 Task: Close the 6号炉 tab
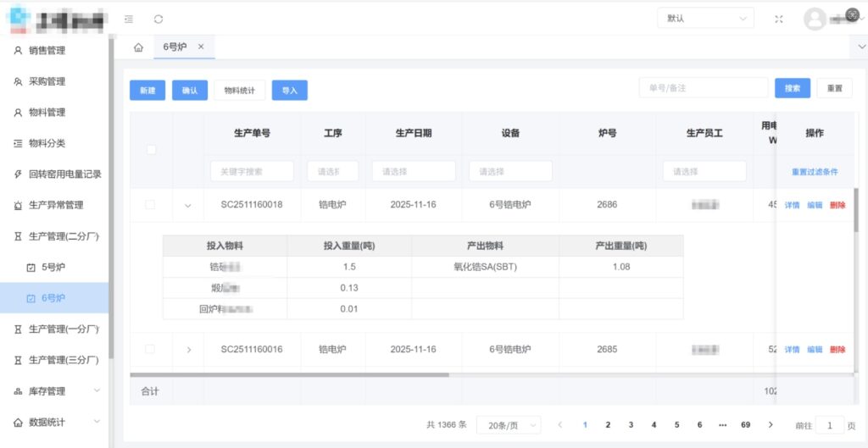point(201,47)
